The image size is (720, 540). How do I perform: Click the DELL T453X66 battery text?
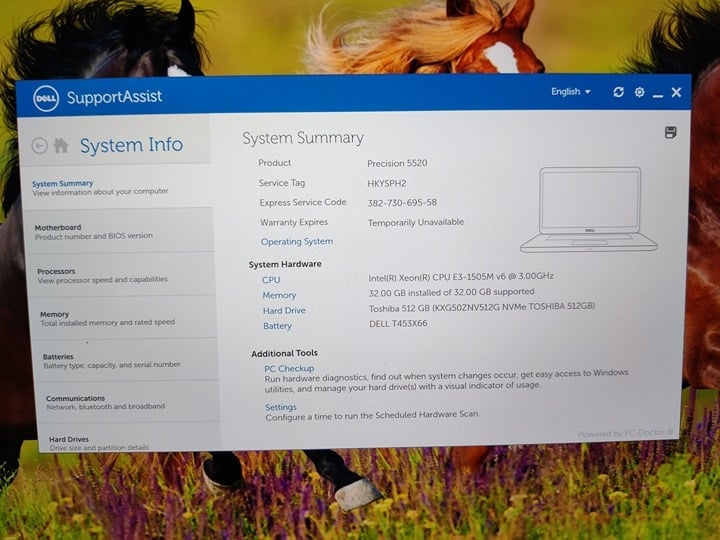click(398, 323)
